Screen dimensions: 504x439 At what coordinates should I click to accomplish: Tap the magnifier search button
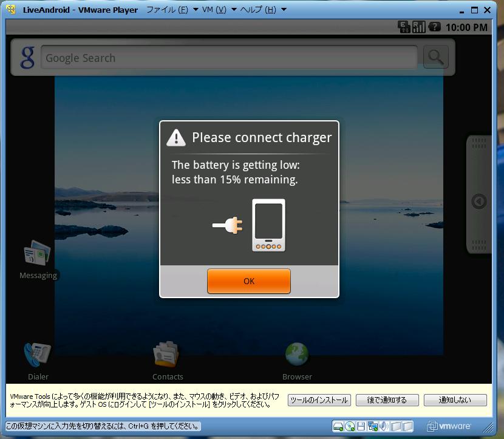click(x=436, y=57)
